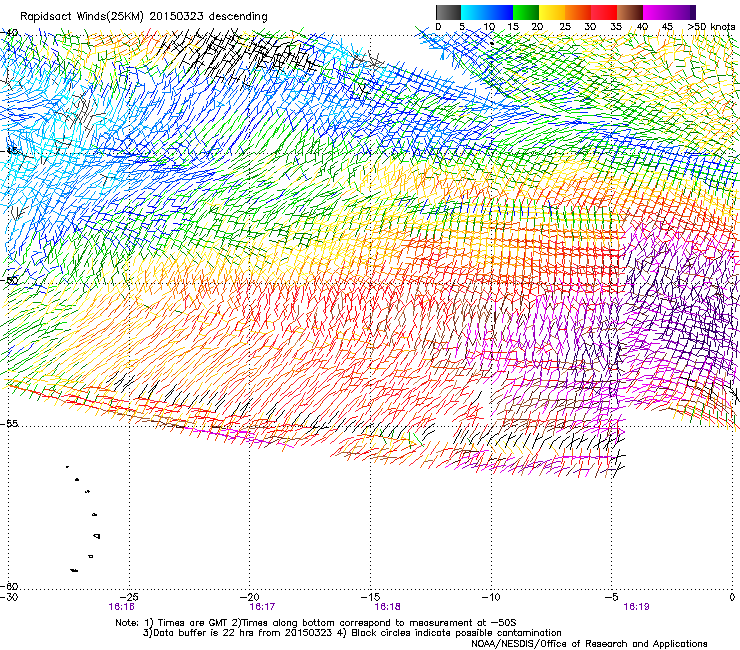The width and height of the screenshot is (740, 650).
Task: Click the '-25' longitude axis label
Action: pyautogui.click(x=130, y=597)
